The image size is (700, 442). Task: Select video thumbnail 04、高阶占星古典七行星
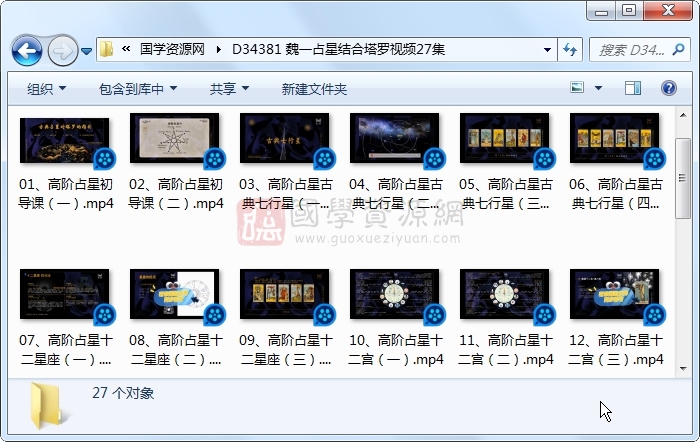pos(395,138)
